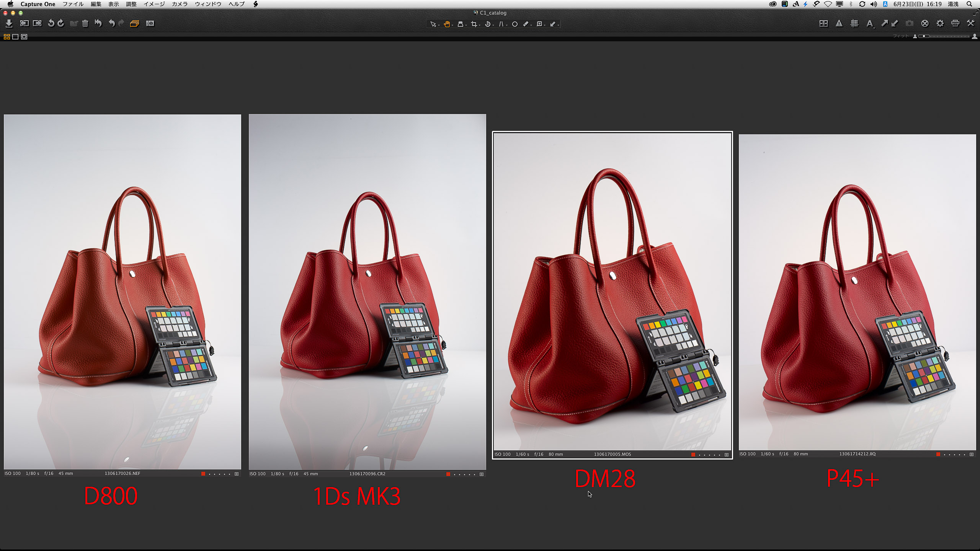Switch to multi-view grid viewer mode

(7, 37)
